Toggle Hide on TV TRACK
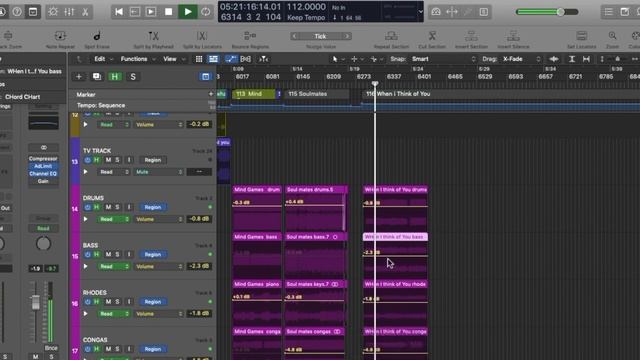This screenshot has height=360, width=640. pyautogui.click(x=97, y=160)
